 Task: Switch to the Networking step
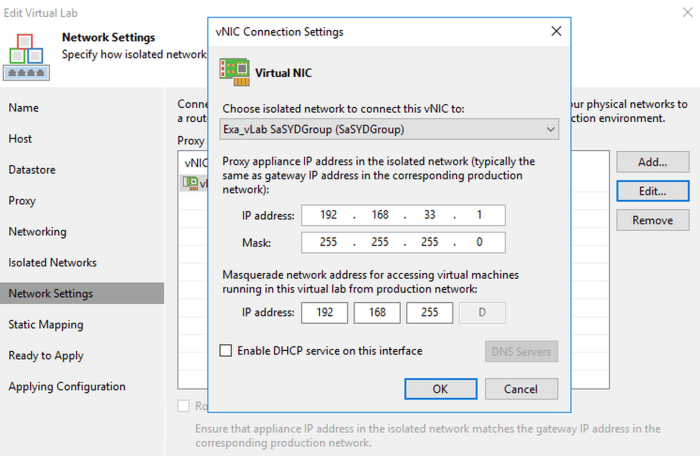tap(38, 232)
